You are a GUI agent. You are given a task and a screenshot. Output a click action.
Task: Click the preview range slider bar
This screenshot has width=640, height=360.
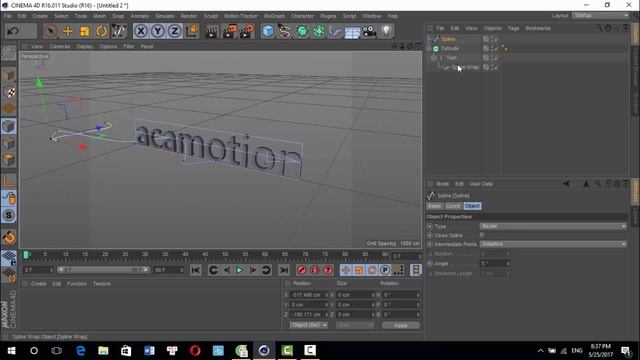tap(103, 270)
